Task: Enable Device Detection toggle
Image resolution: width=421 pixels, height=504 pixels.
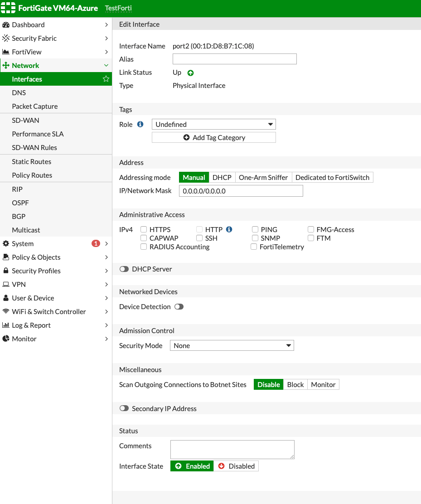Action: pyautogui.click(x=179, y=306)
